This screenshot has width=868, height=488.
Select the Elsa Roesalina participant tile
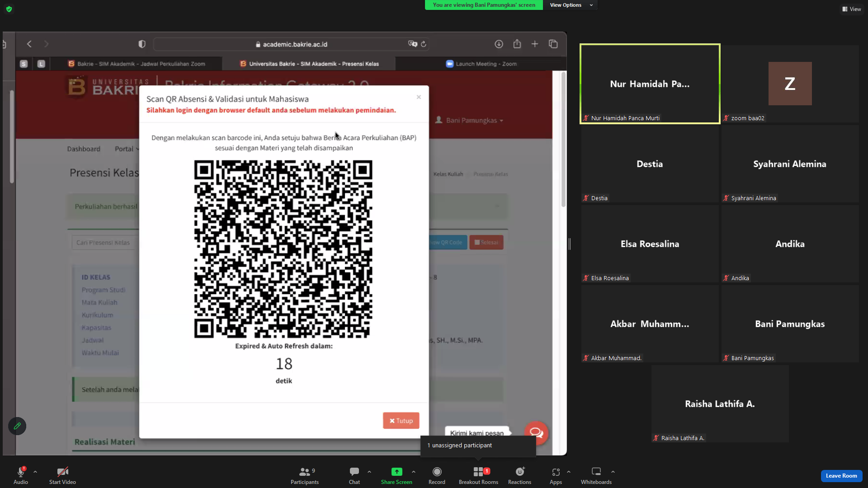click(x=650, y=244)
